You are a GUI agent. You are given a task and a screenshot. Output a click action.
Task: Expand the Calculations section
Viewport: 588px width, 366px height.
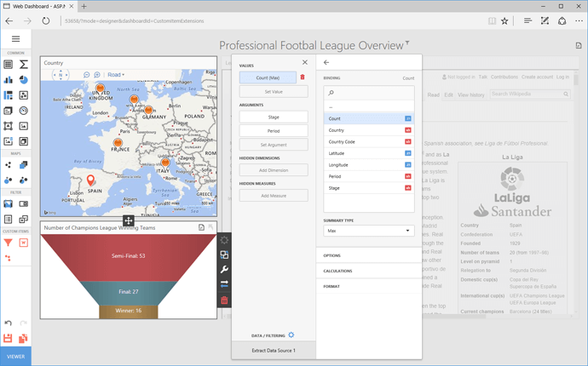click(338, 271)
